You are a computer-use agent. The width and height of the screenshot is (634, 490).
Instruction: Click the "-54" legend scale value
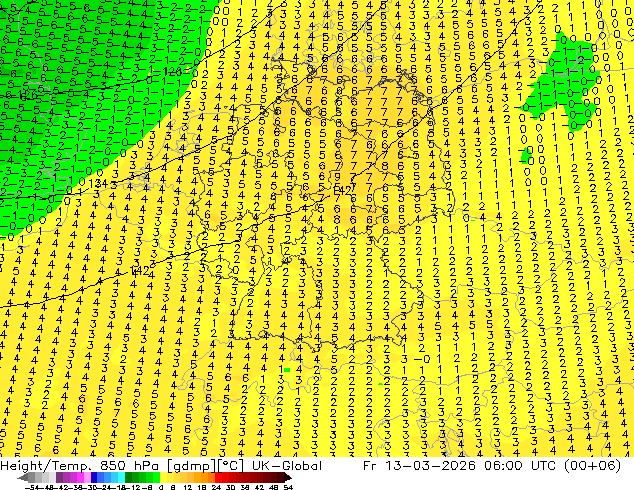32,488
